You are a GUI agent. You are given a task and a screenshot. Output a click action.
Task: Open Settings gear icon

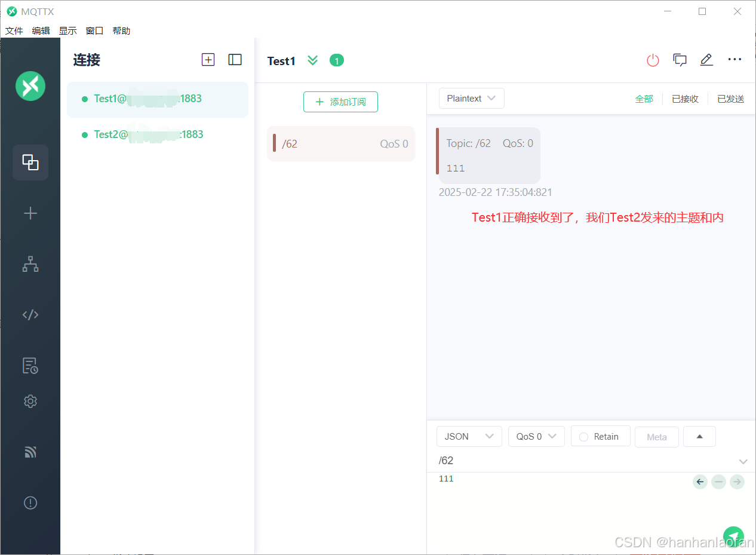(30, 401)
